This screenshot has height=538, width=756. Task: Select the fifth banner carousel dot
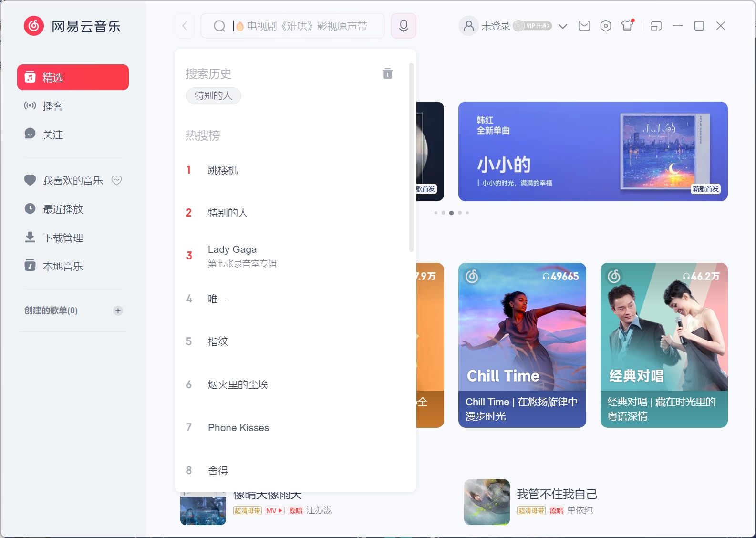(467, 213)
